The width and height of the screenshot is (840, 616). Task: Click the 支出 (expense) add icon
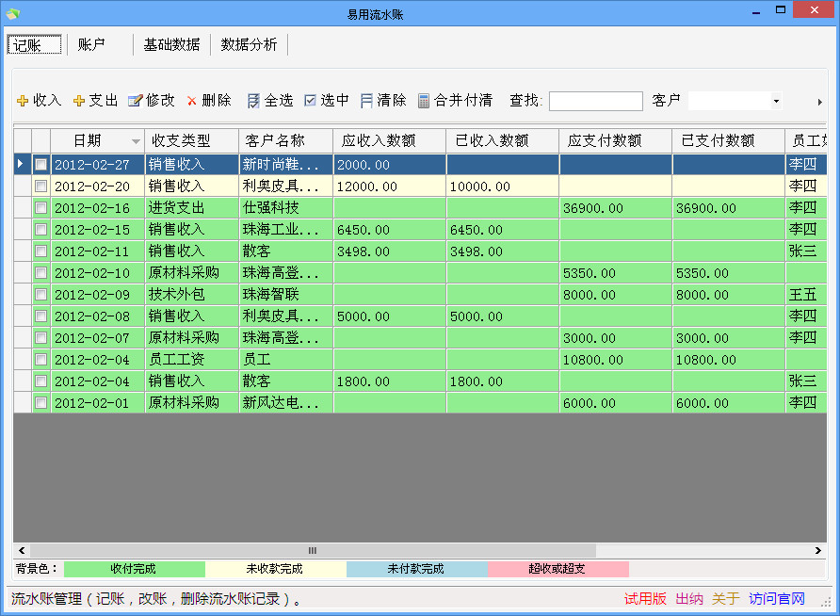pyautogui.click(x=79, y=101)
